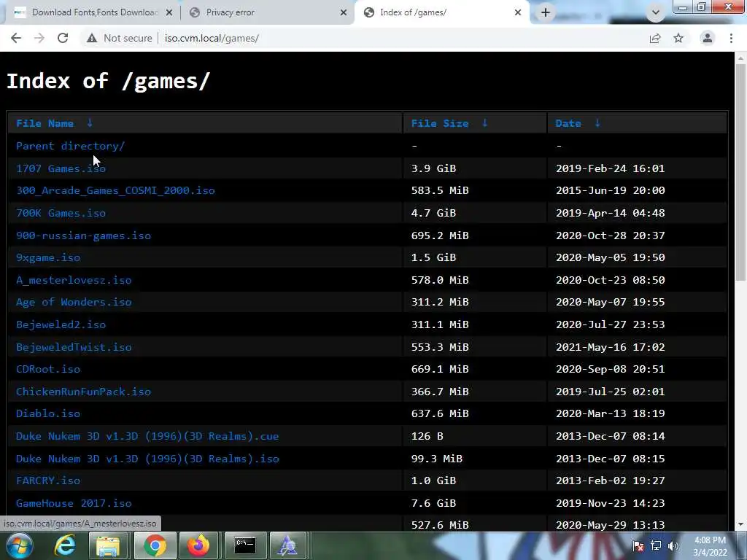Go back to the previous page

click(16, 38)
